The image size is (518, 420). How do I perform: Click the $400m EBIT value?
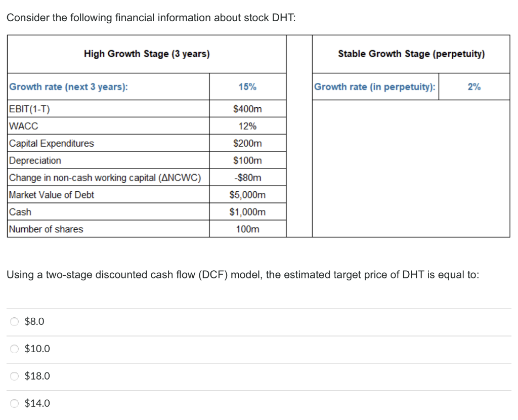[247, 108]
